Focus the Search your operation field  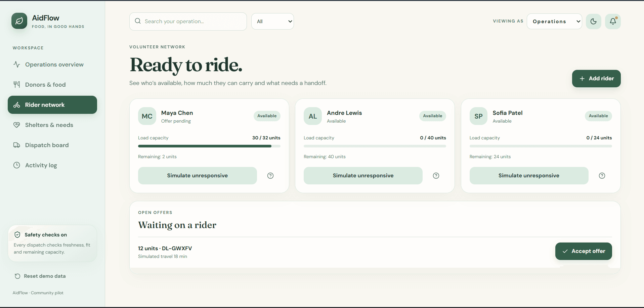coord(188,21)
